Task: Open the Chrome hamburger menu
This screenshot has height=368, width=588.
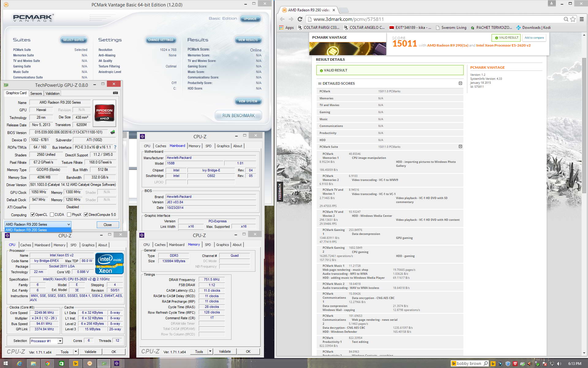Action: tap(582, 19)
